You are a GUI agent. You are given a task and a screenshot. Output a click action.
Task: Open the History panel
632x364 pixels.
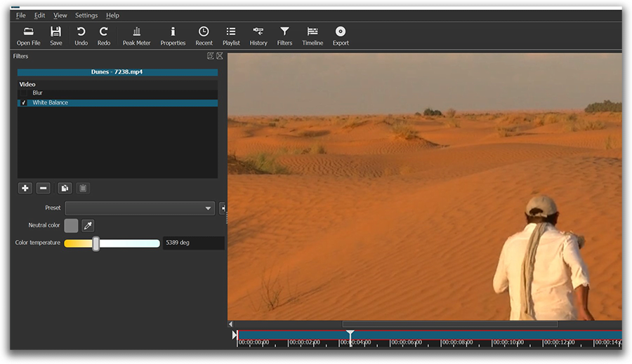click(x=258, y=36)
